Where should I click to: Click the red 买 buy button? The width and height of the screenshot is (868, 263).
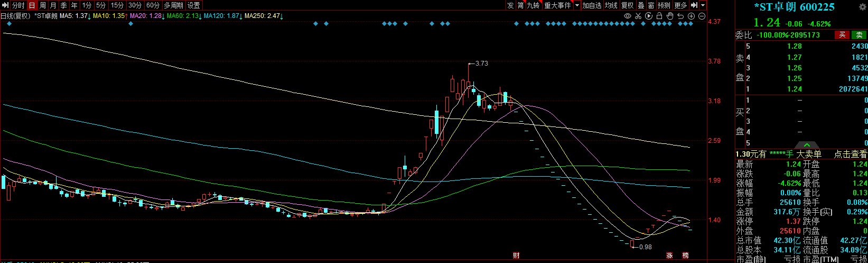[842, 35]
